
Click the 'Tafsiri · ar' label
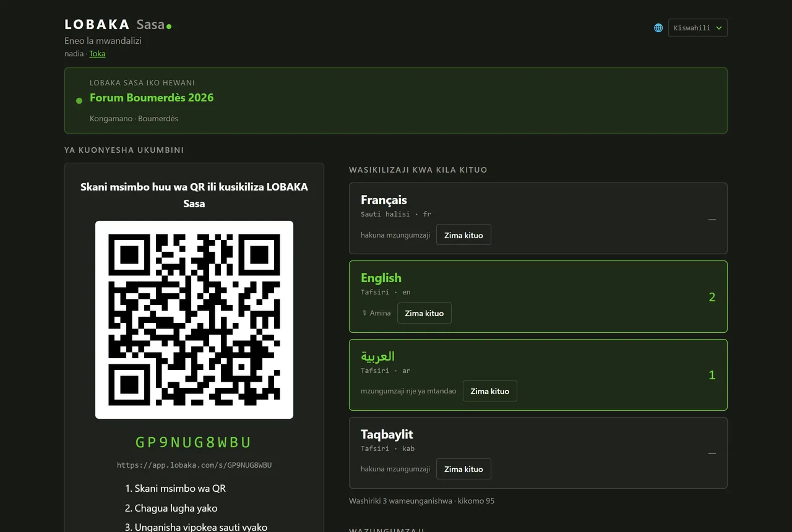(x=385, y=371)
